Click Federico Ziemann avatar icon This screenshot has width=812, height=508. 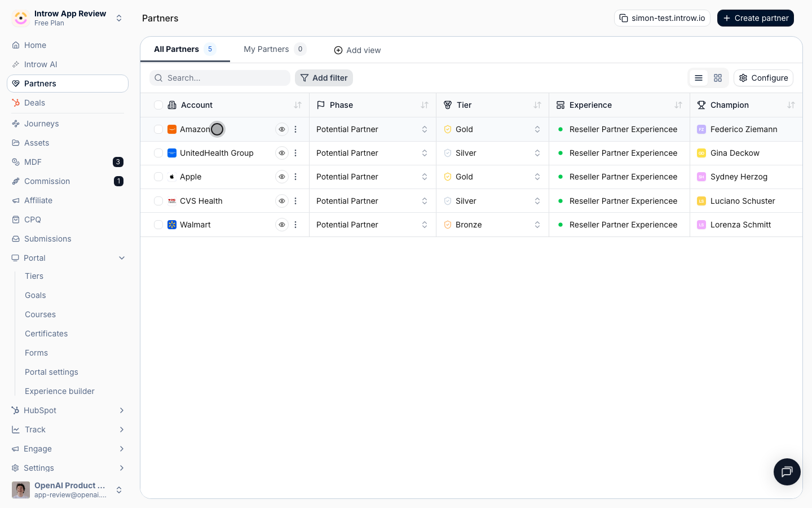701,129
